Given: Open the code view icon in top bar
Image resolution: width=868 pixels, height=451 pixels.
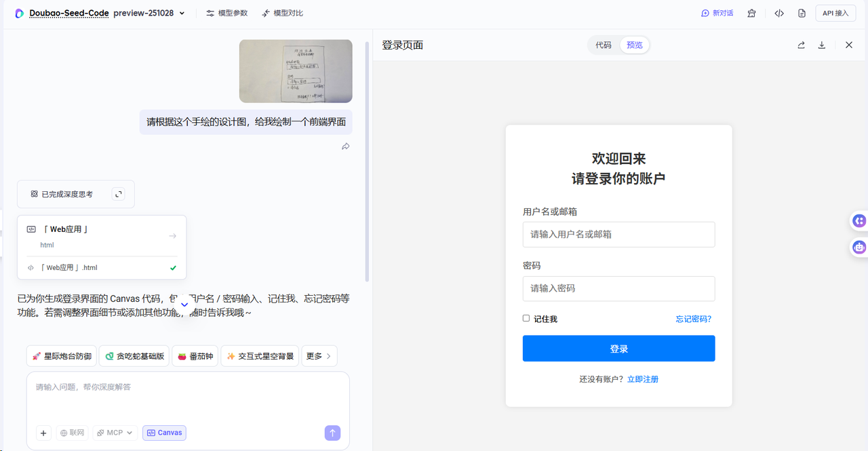Looking at the screenshot, I should click(x=778, y=13).
